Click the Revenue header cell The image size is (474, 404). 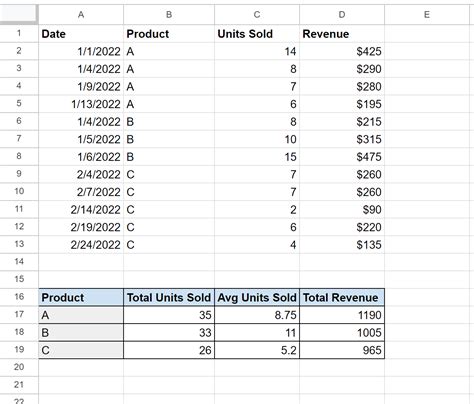click(x=342, y=34)
